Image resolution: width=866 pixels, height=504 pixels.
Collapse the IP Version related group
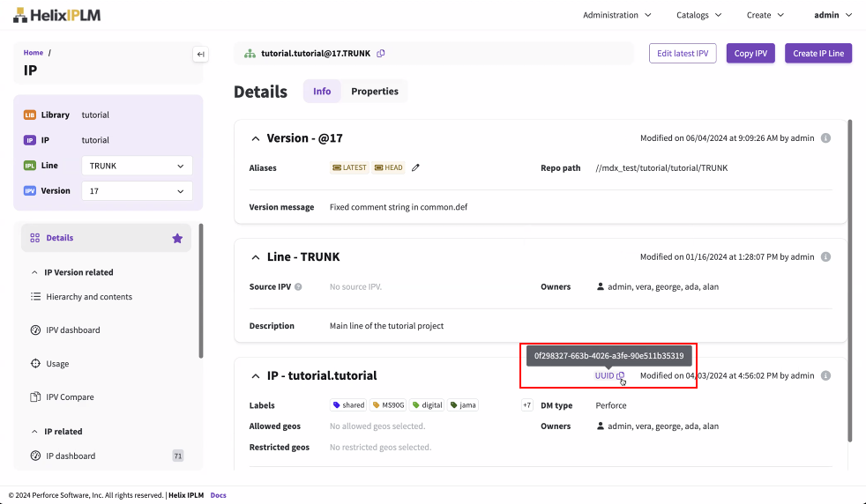34,272
